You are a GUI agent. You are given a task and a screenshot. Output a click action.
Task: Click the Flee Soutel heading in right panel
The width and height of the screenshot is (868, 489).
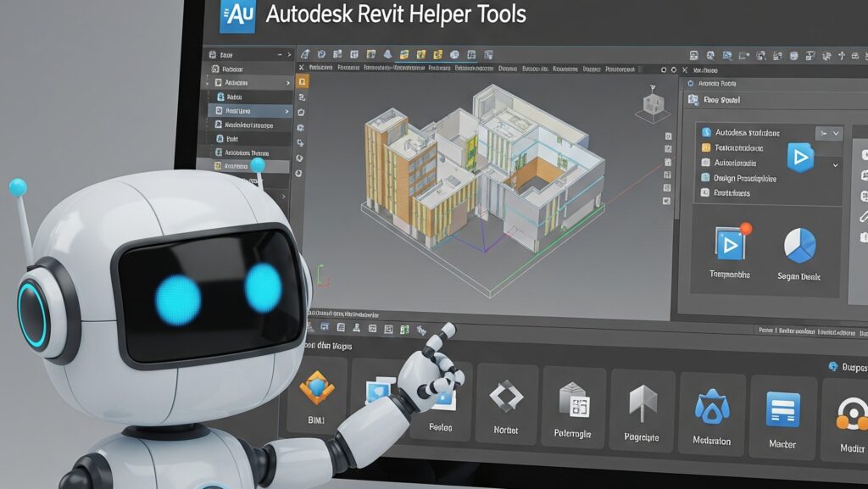pyautogui.click(x=722, y=100)
